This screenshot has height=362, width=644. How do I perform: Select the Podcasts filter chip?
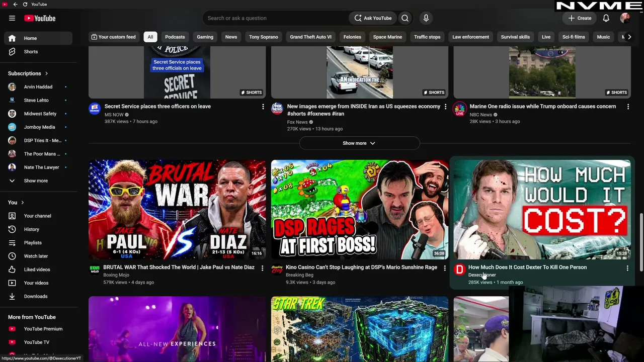[175, 37]
